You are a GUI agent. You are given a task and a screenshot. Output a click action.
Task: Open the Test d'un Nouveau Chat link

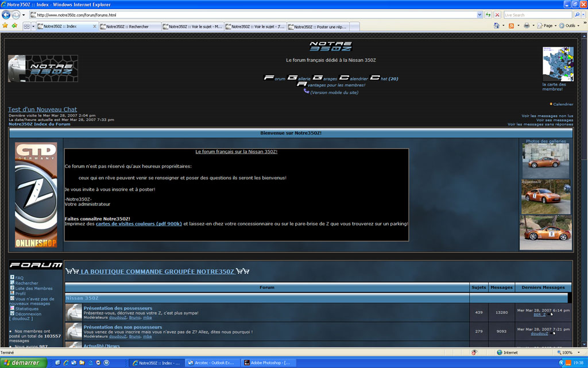coord(42,109)
